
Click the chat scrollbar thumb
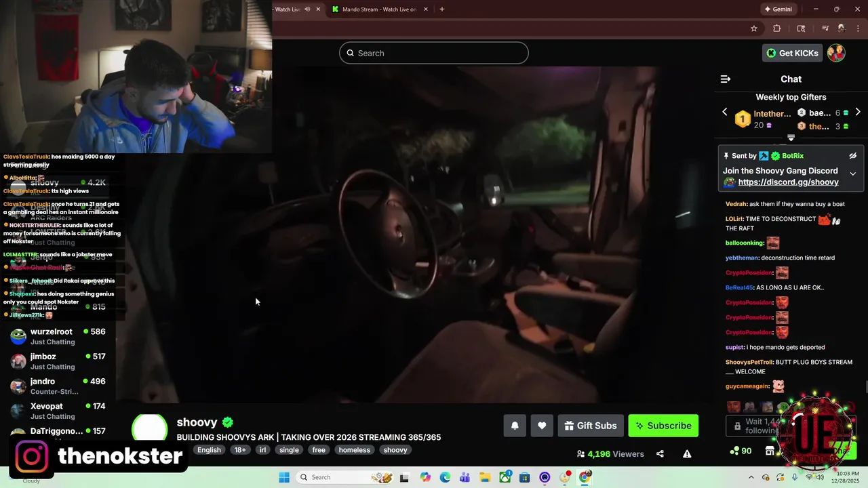tap(866, 387)
